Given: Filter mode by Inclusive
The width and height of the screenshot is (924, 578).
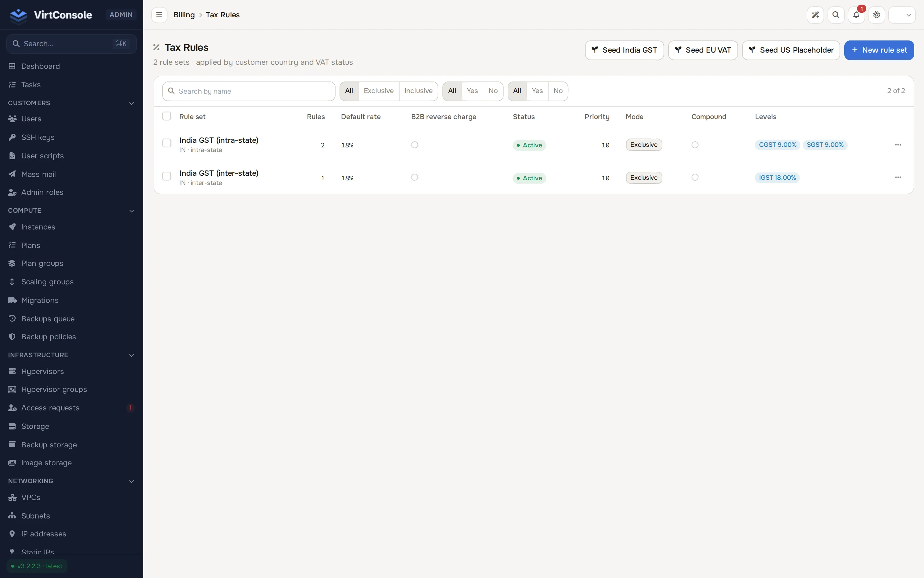Looking at the screenshot, I should pos(418,91).
